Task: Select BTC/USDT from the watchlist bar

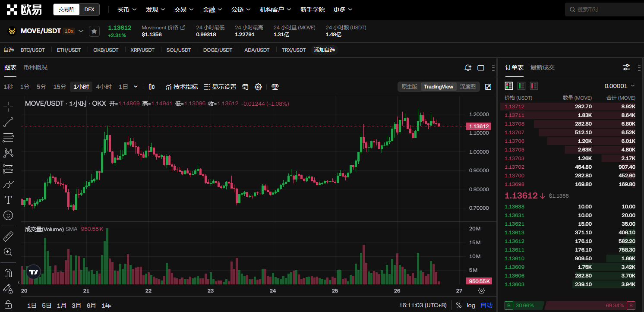Action: point(33,50)
